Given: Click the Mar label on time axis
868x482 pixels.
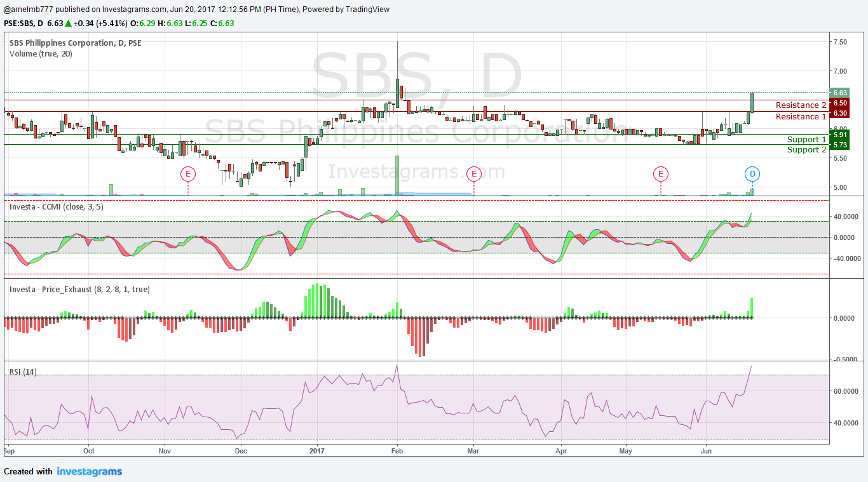Looking at the screenshot, I should tap(473, 452).
